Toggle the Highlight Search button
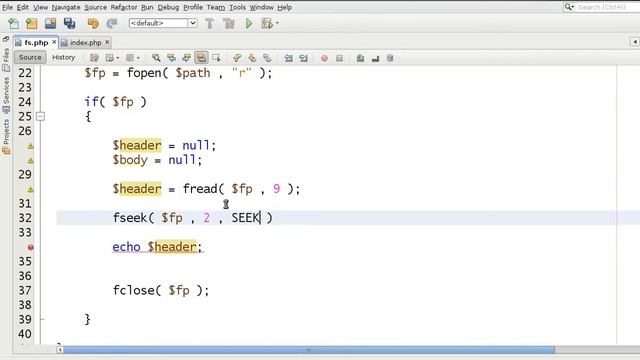Viewport: 640px width, 360px height. click(201, 58)
